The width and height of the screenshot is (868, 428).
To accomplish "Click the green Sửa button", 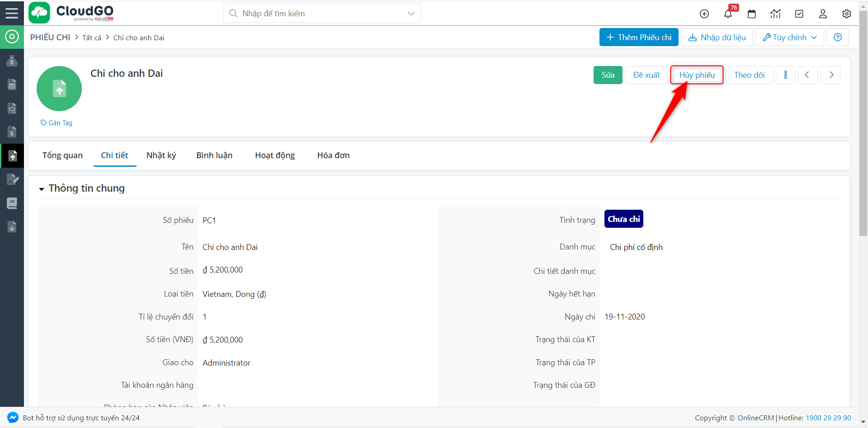I will tap(608, 75).
